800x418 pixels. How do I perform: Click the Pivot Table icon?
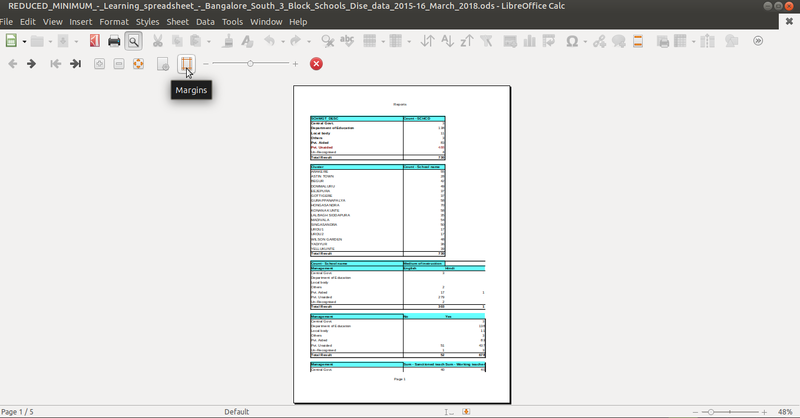click(x=549, y=41)
